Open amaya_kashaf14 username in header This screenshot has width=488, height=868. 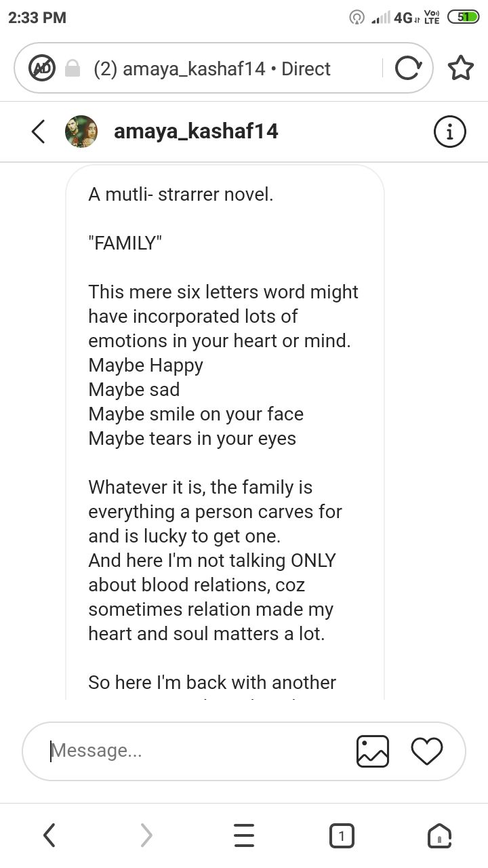(196, 131)
